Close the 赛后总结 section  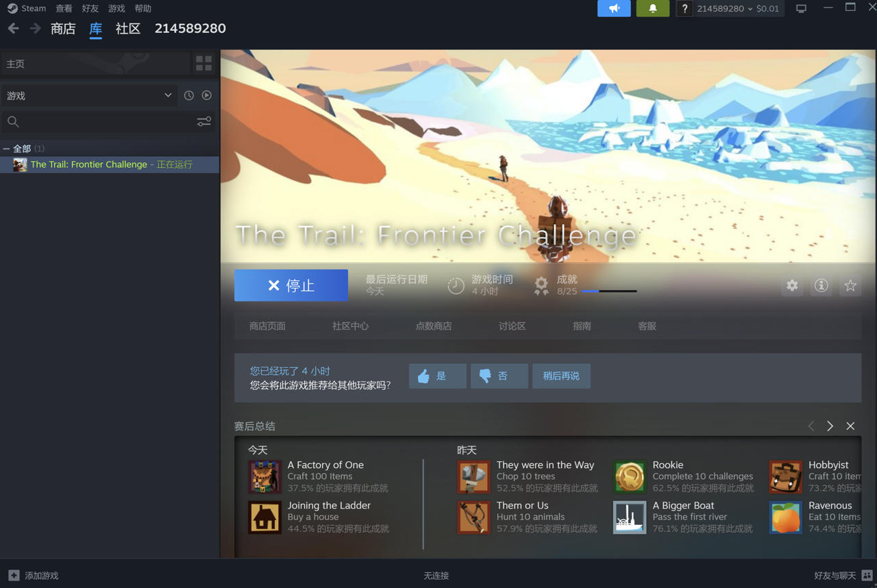(850, 426)
